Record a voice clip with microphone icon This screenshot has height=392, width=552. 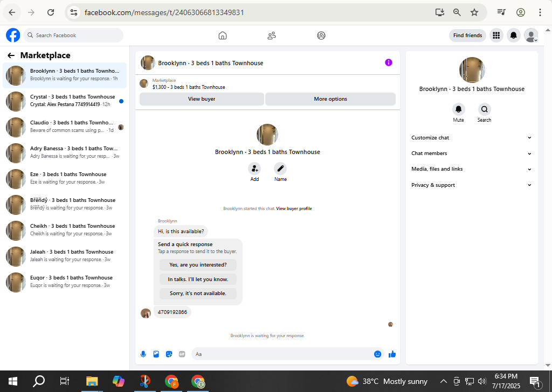[143, 354]
